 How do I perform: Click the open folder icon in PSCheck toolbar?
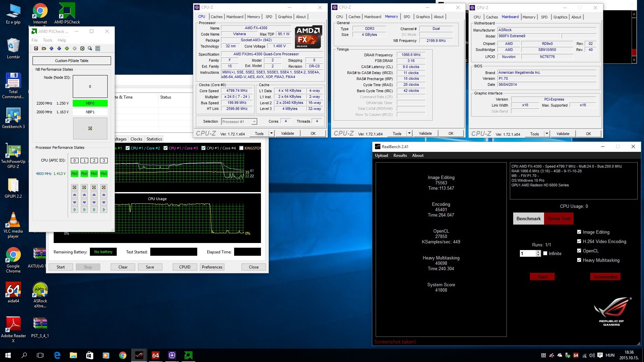(44, 49)
